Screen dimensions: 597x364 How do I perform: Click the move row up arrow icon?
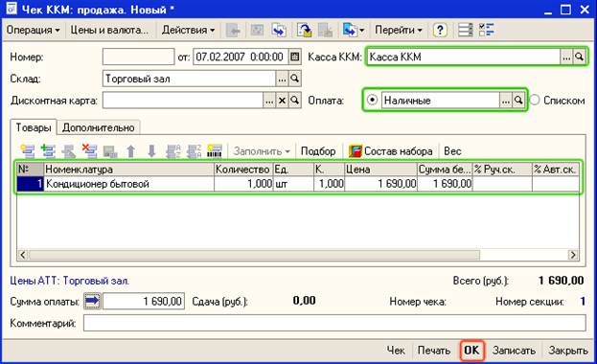131,151
